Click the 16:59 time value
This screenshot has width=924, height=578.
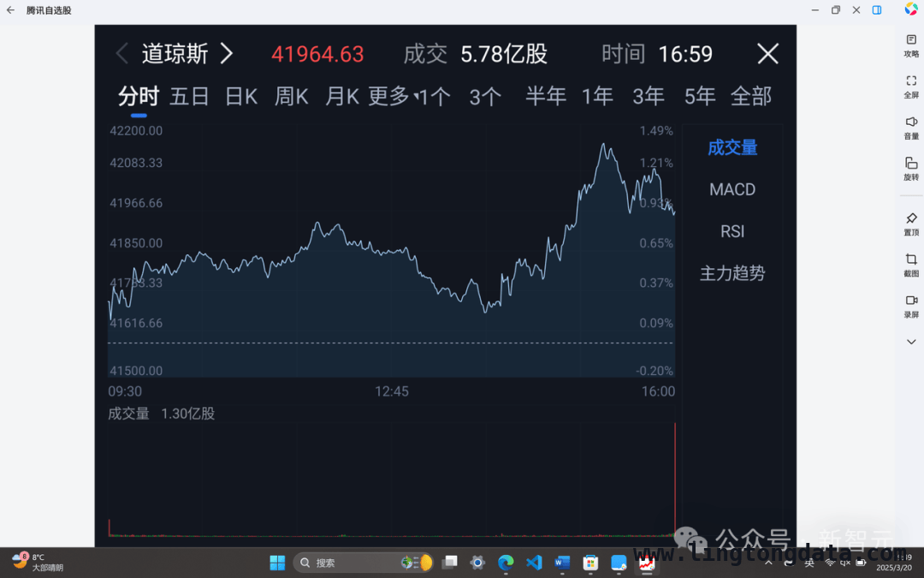point(685,54)
